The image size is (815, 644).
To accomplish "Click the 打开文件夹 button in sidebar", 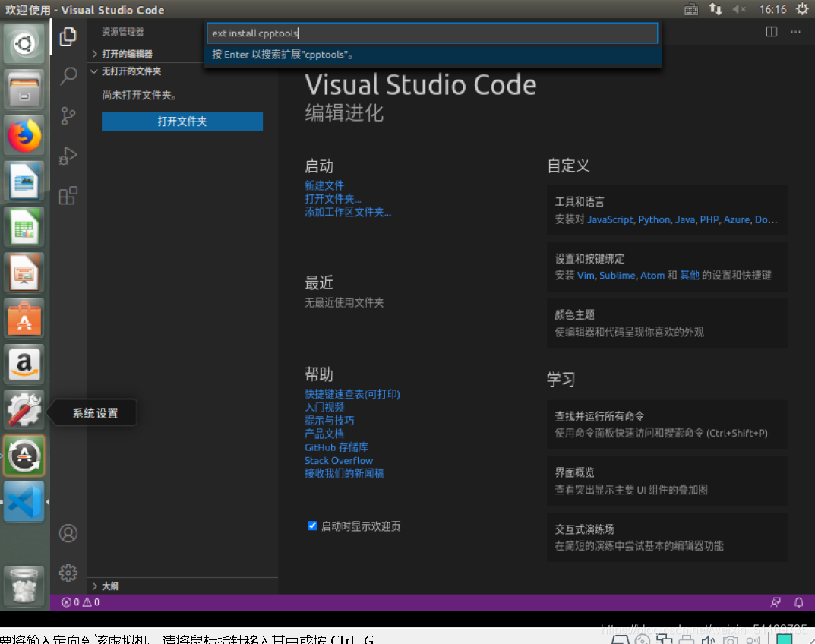I will [x=182, y=121].
